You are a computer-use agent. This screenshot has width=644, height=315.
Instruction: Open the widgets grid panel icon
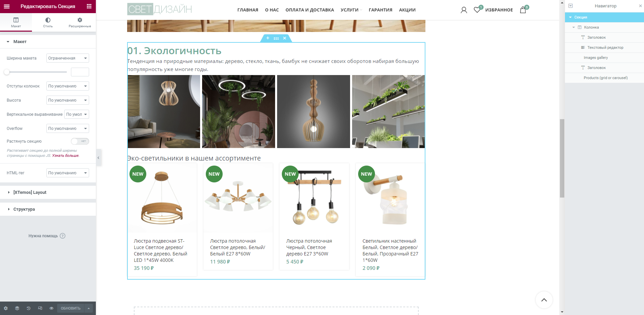tap(89, 6)
